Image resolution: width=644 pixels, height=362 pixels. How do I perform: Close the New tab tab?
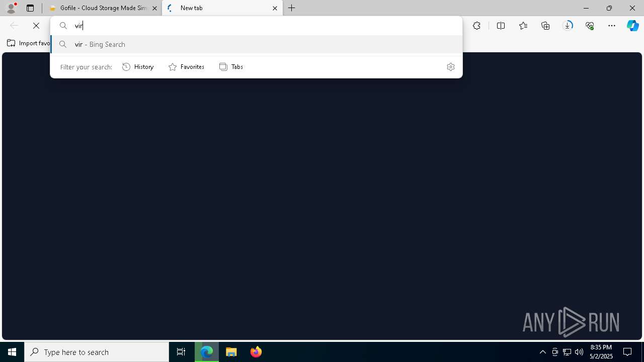click(x=275, y=8)
